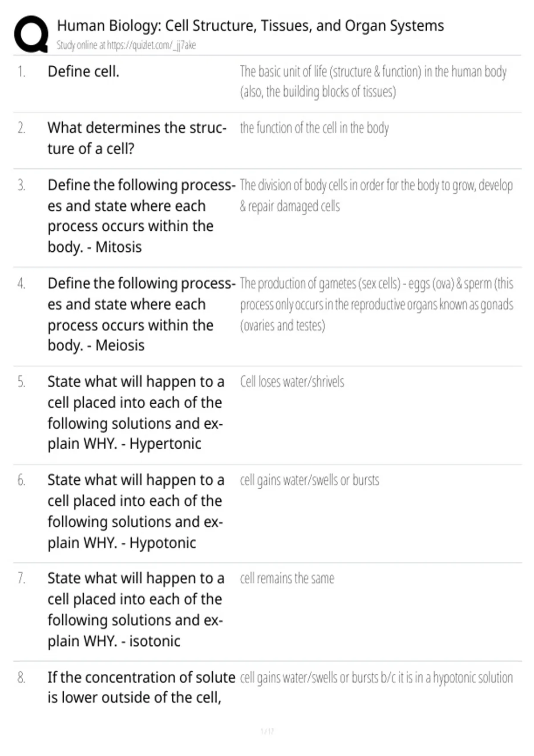Select the Hypertonic solution question
534x756 pixels.
(136, 413)
